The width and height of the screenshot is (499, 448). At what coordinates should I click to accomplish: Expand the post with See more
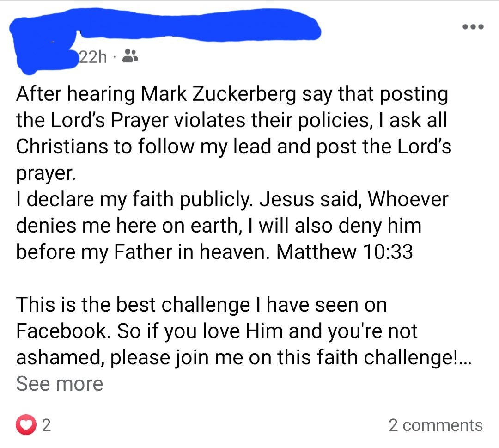(x=59, y=383)
